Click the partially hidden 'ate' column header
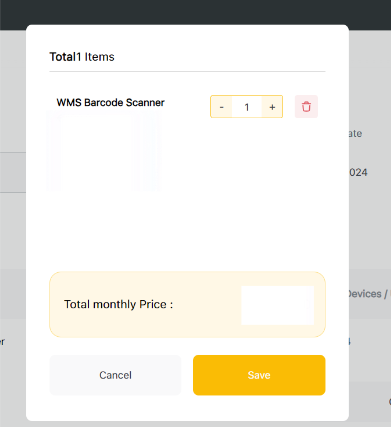Screen dimensions: 391x427 click(x=355, y=133)
